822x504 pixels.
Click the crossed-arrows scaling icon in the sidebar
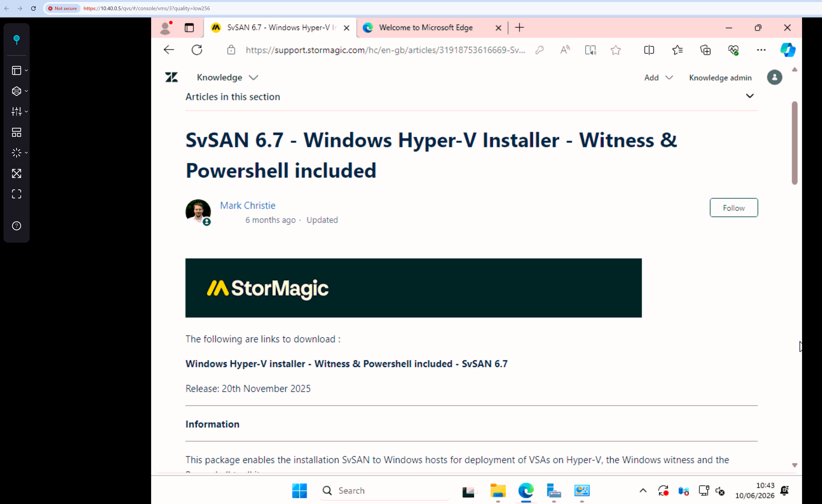coord(16,174)
